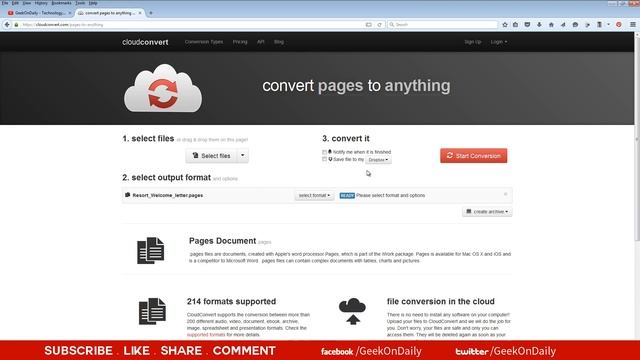Open the Conversion Types link
The height and width of the screenshot is (360, 640).
click(x=204, y=42)
